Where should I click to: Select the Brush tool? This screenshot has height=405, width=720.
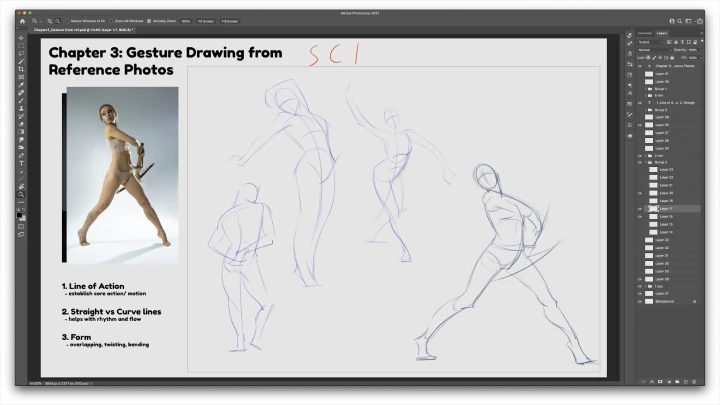[21, 101]
